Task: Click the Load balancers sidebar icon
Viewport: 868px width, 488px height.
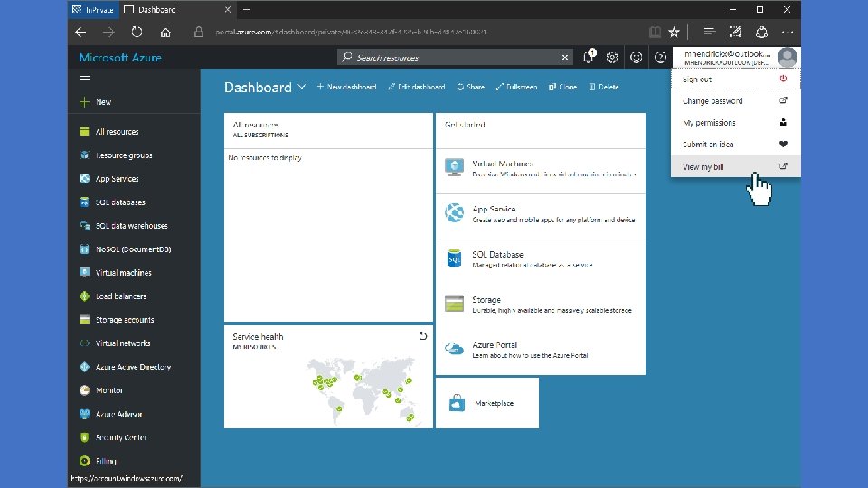Action: (84, 296)
